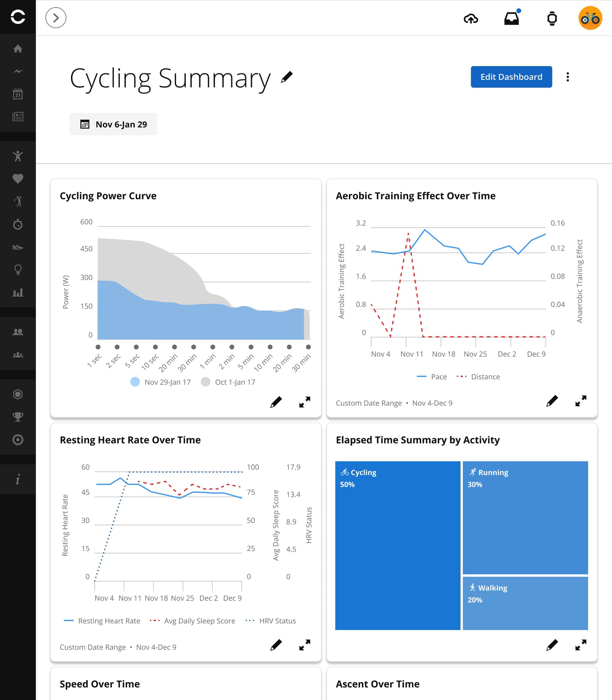Open the Nov 6-Jan 29 date picker
Screen dimensions: 612x700
[113, 124]
